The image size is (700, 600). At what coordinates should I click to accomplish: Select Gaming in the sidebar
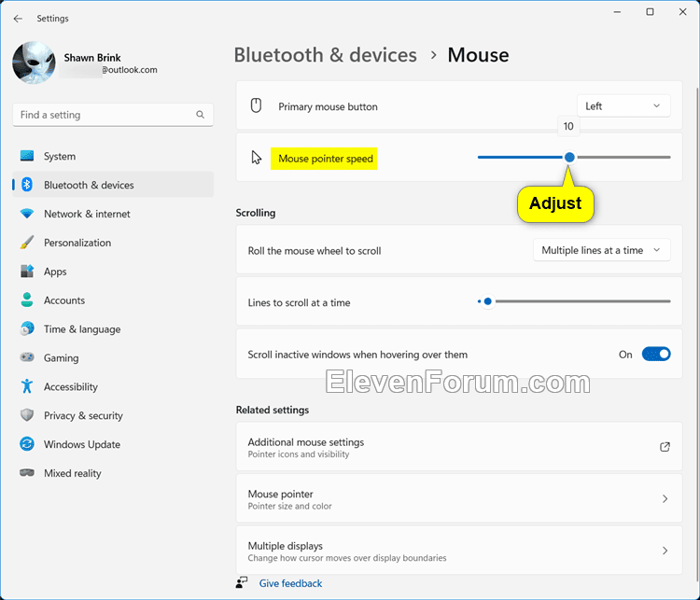[x=113, y=357]
